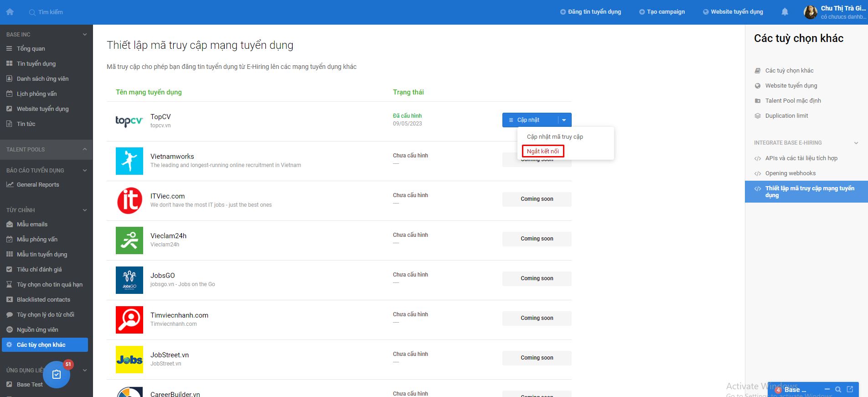
Task: Click TopCV logo
Action: [x=129, y=121]
